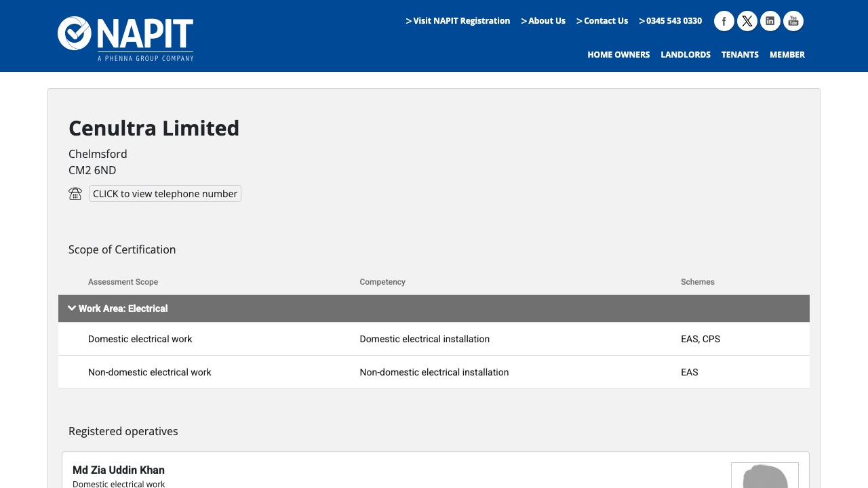Click the NAPIT logo
Image resolution: width=868 pixels, height=488 pixels.
125,36
